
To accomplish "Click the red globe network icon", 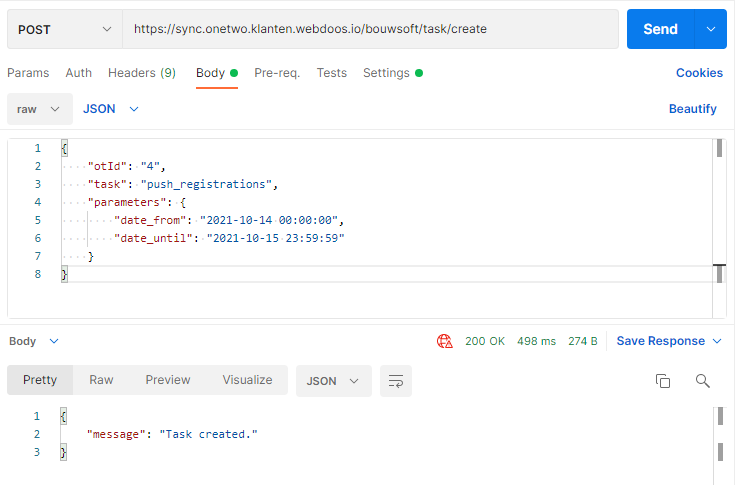I will tap(445, 341).
